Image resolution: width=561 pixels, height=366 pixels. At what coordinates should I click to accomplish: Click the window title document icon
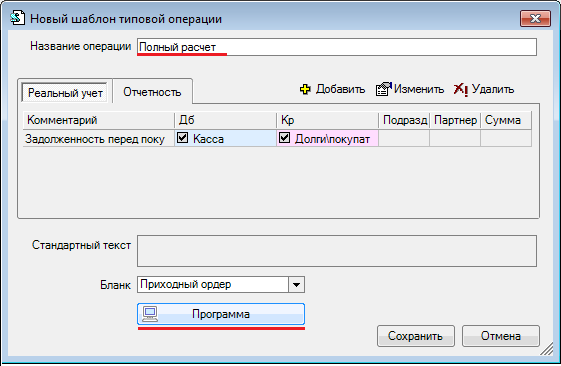[18, 18]
